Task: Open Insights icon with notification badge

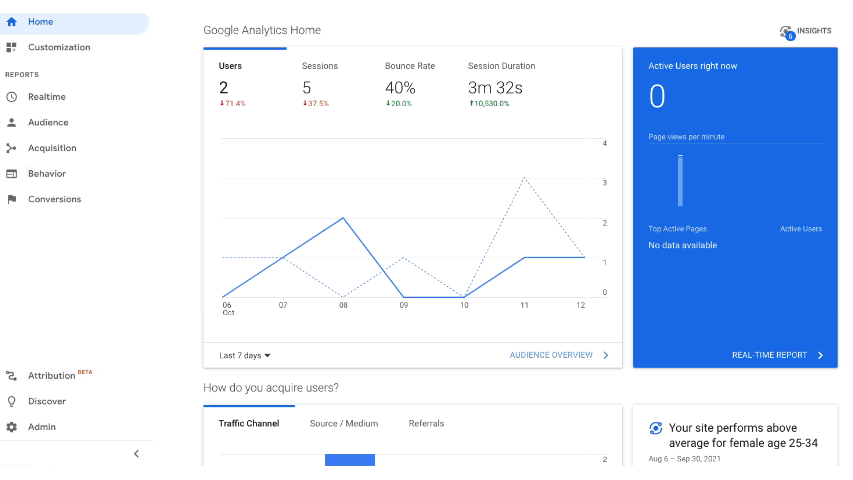Action: (x=787, y=33)
